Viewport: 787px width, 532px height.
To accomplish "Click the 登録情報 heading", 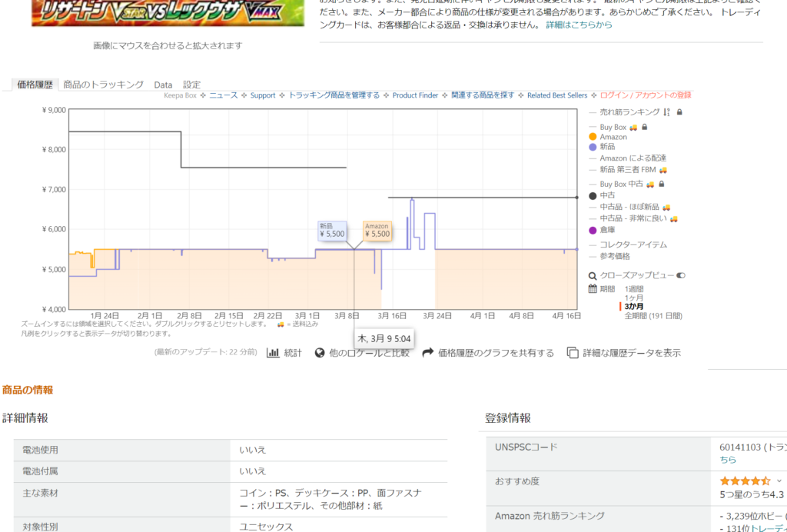I will pyautogui.click(x=507, y=418).
